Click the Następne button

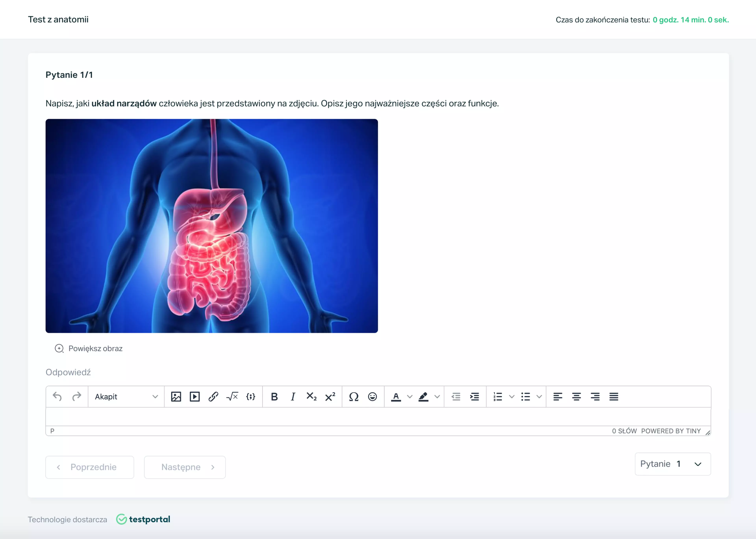pos(185,467)
